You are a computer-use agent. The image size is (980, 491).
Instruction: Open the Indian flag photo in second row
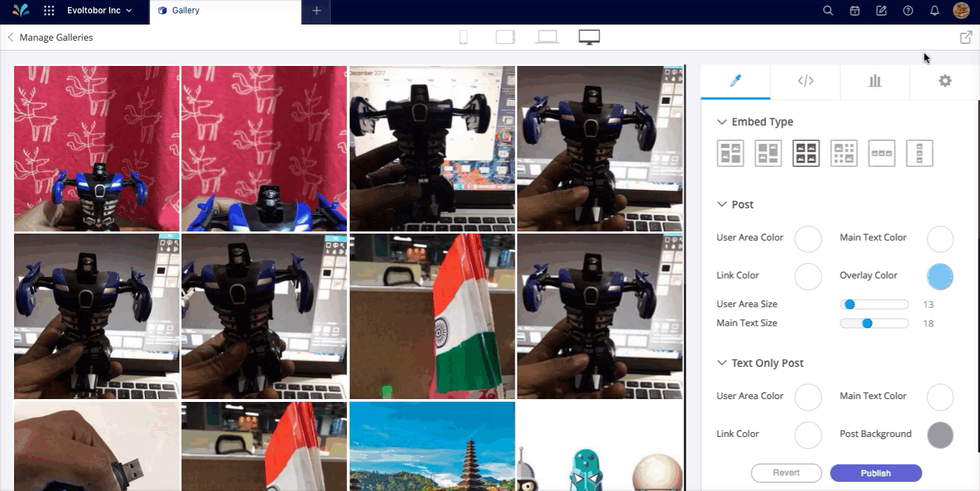pos(433,316)
